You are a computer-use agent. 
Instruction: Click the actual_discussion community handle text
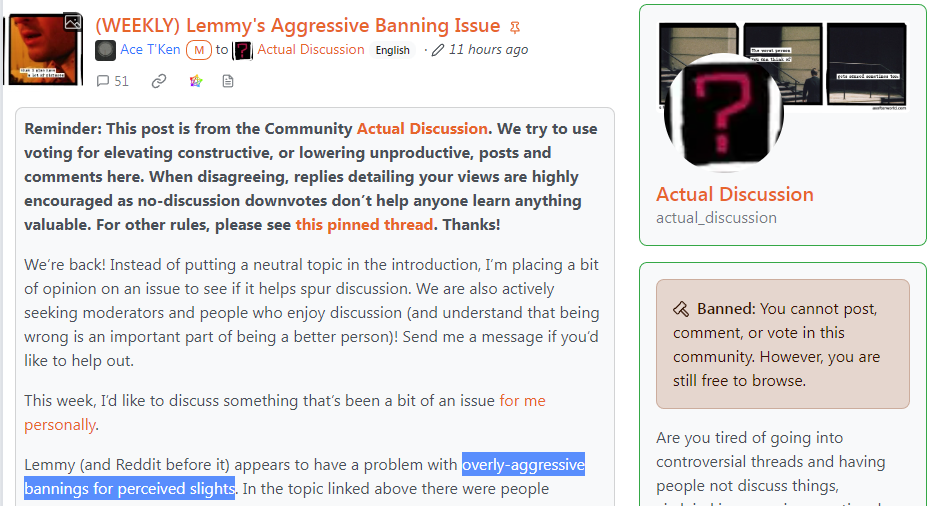[x=716, y=218]
